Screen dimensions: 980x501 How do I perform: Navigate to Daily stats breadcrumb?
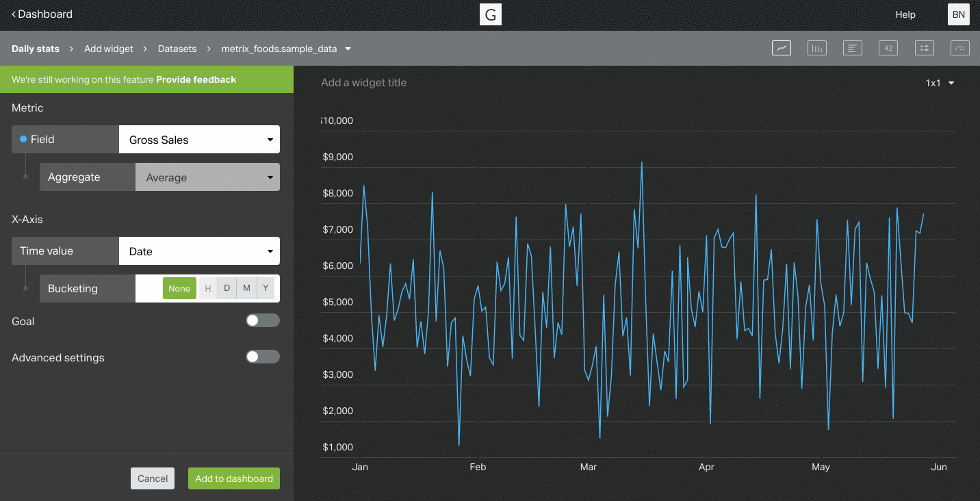click(x=36, y=49)
